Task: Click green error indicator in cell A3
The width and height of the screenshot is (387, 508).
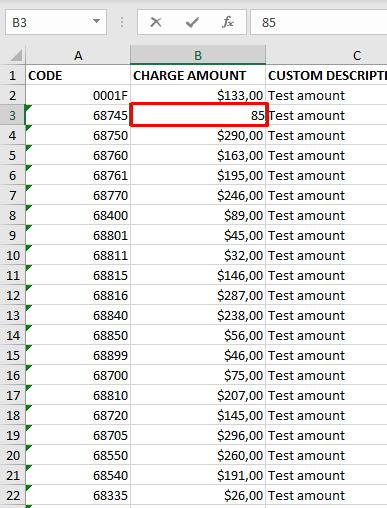Action: [29, 107]
